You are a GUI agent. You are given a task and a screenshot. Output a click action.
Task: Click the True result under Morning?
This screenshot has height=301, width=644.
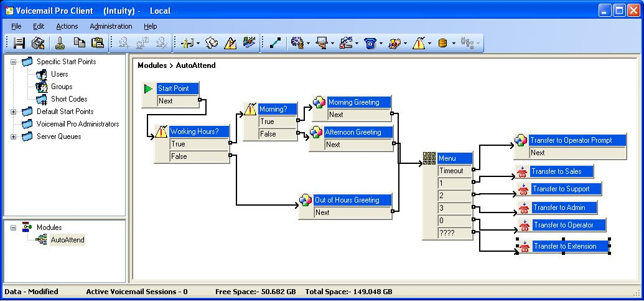click(278, 122)
